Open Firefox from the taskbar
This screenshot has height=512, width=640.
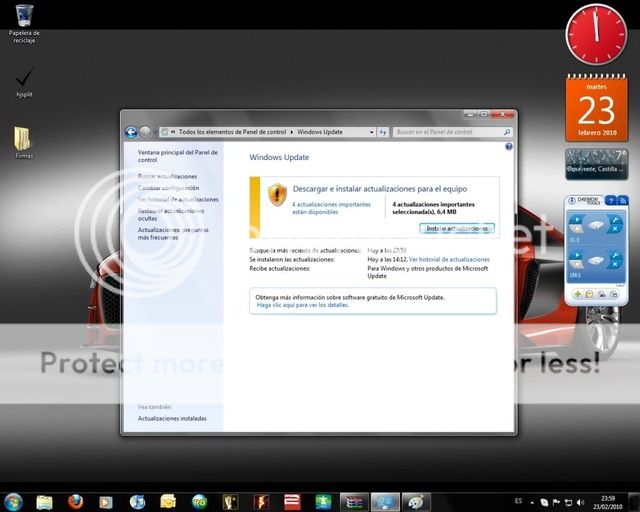coord(75,502)
